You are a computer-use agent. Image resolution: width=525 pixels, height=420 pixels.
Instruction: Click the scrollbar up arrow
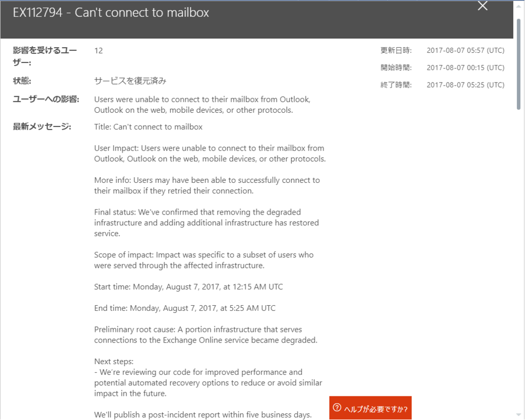pyautogui.click(x=518, y=6)
